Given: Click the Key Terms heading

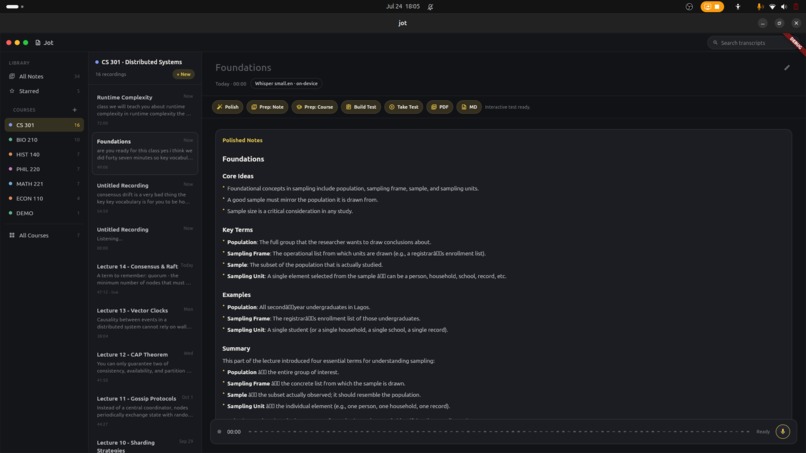Looking at the screenshot, I should tap(237, 230).
